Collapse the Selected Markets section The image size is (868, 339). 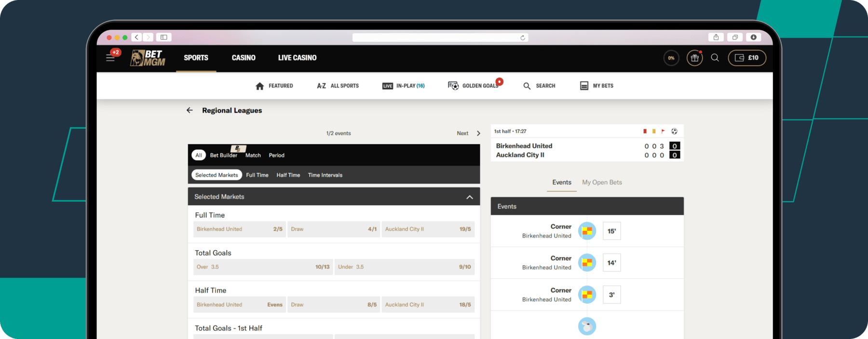(470, 197)
